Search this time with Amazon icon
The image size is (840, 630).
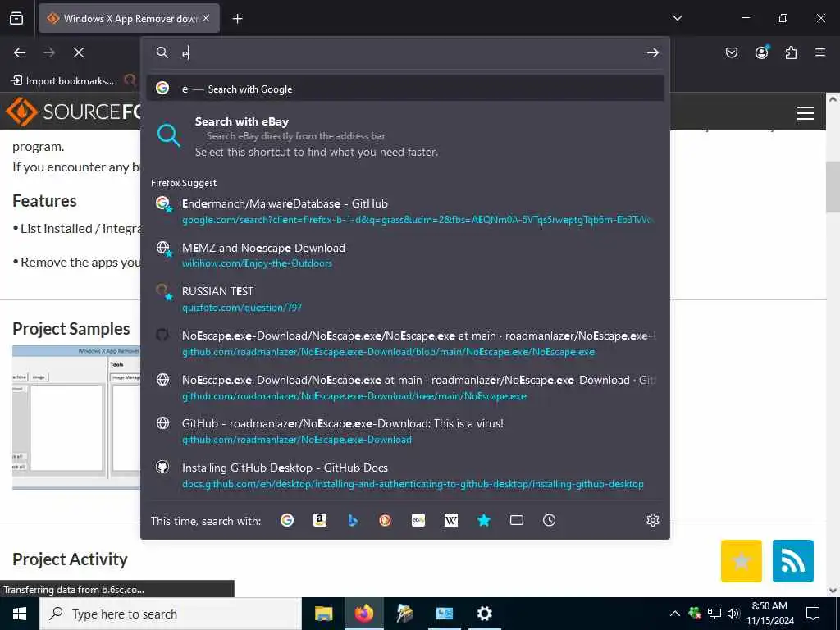320,520
